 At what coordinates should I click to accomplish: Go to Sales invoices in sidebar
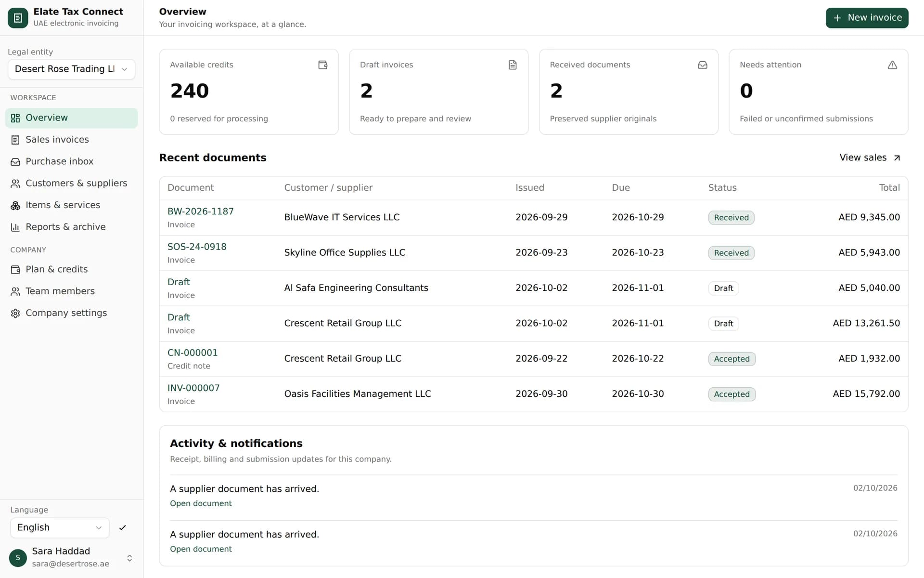[x=71, y=140]
